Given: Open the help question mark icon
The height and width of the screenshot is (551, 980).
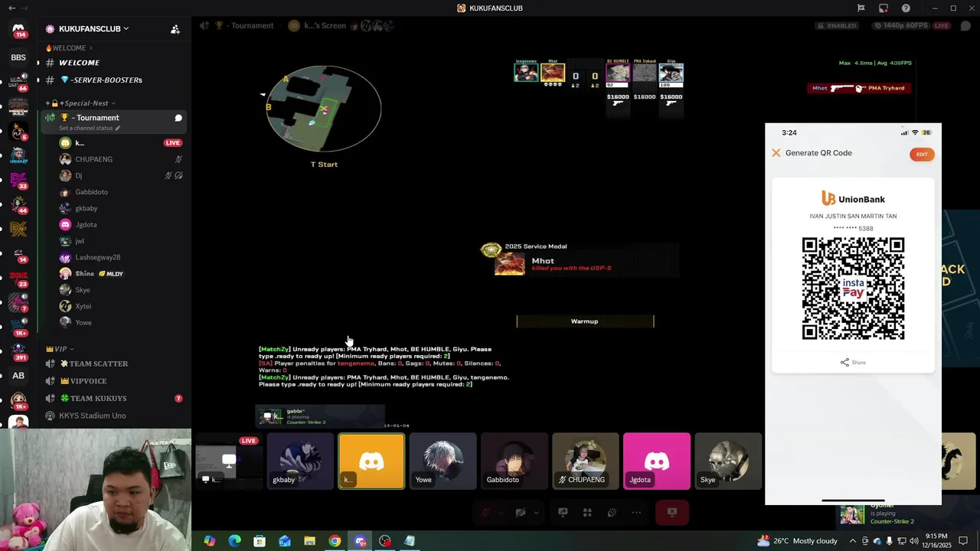Looking at the screenshot, I should point(906,8).
